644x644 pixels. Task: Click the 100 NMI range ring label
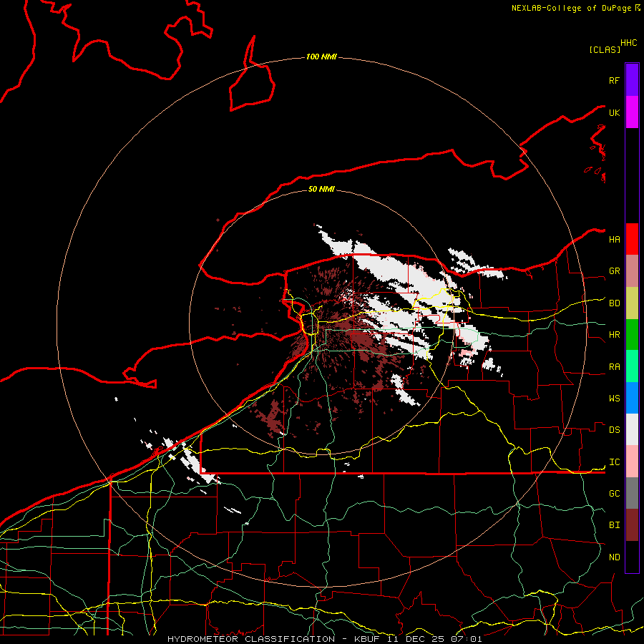click(321, 57)
